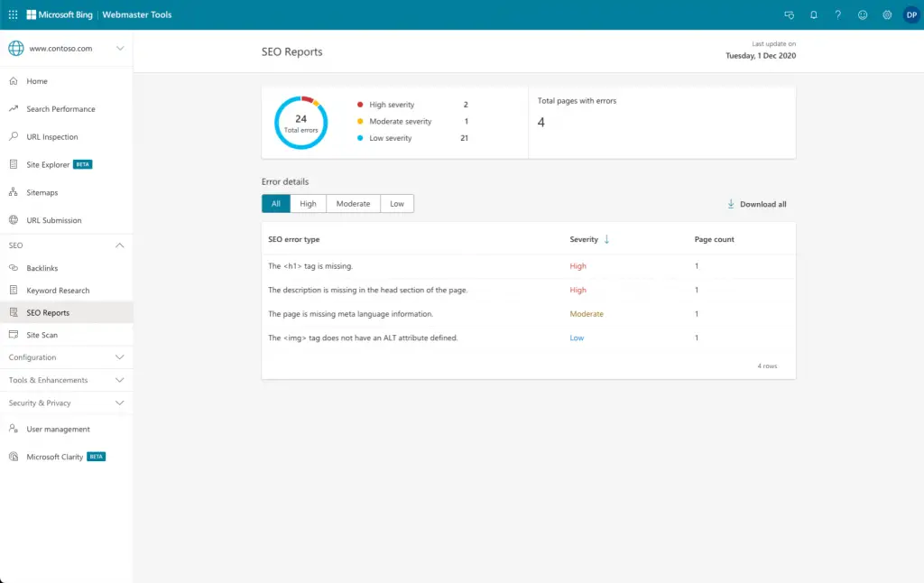Click the yellow Moderate severity legend dot
The image size is (924, 583).
360,122
